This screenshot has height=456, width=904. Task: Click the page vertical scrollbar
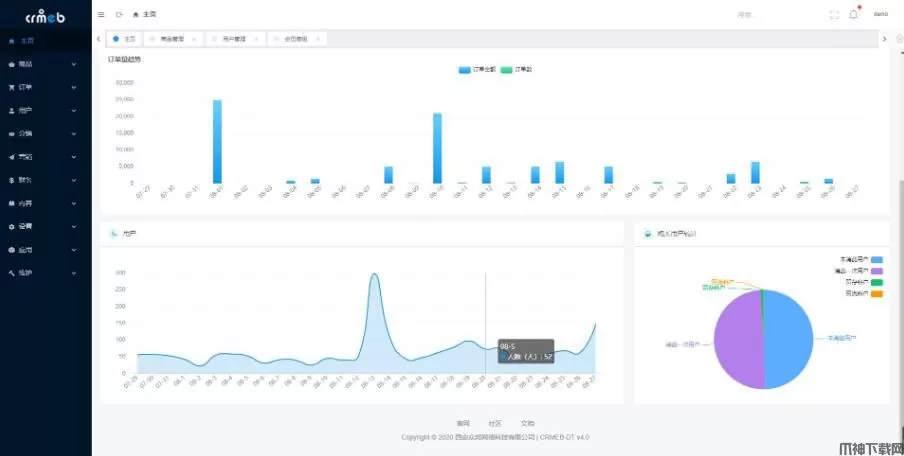[x=901, y=306]
